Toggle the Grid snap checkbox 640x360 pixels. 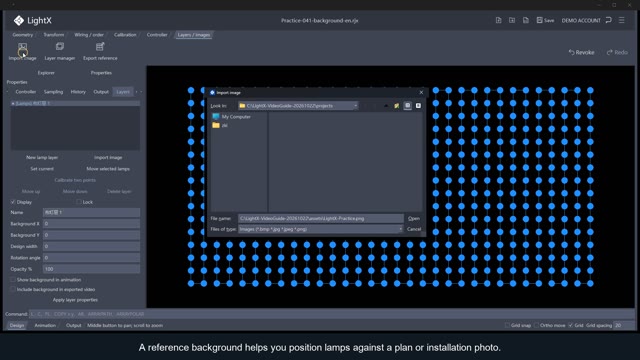(507, 325)
